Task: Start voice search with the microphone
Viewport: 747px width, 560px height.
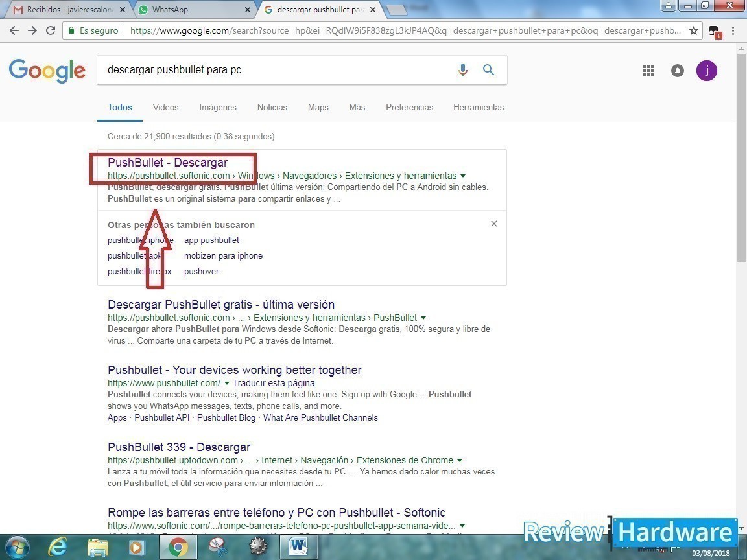Action: pos(462,70)
